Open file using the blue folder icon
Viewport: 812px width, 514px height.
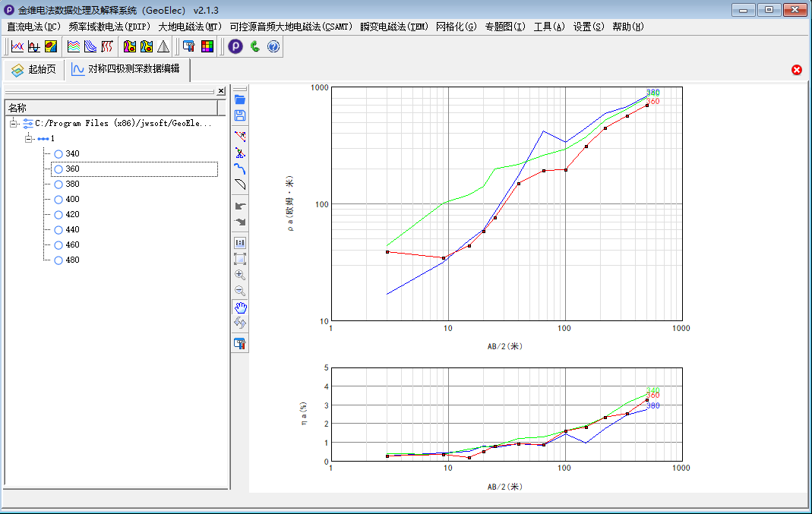point(240,100)
